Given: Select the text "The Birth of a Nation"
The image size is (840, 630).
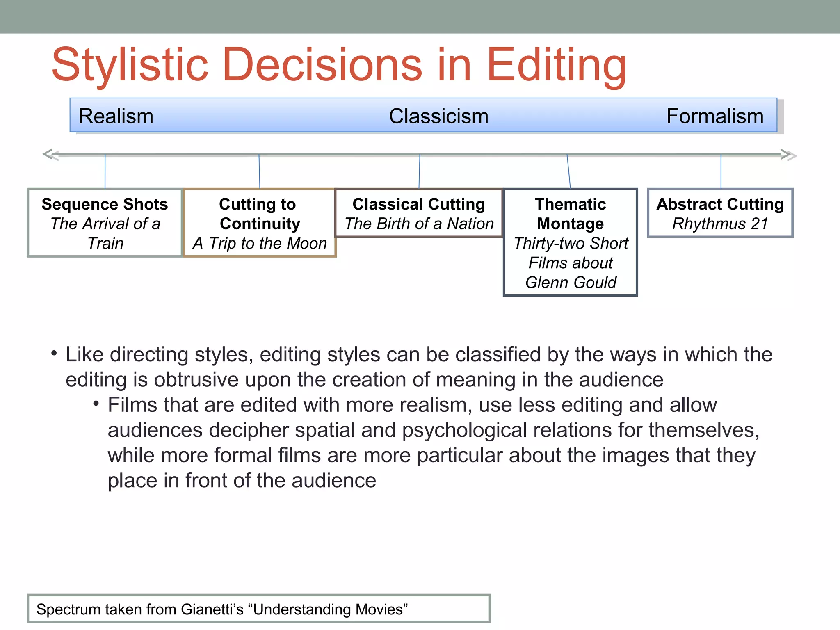Looking at the screenshot, I should 419,224.
